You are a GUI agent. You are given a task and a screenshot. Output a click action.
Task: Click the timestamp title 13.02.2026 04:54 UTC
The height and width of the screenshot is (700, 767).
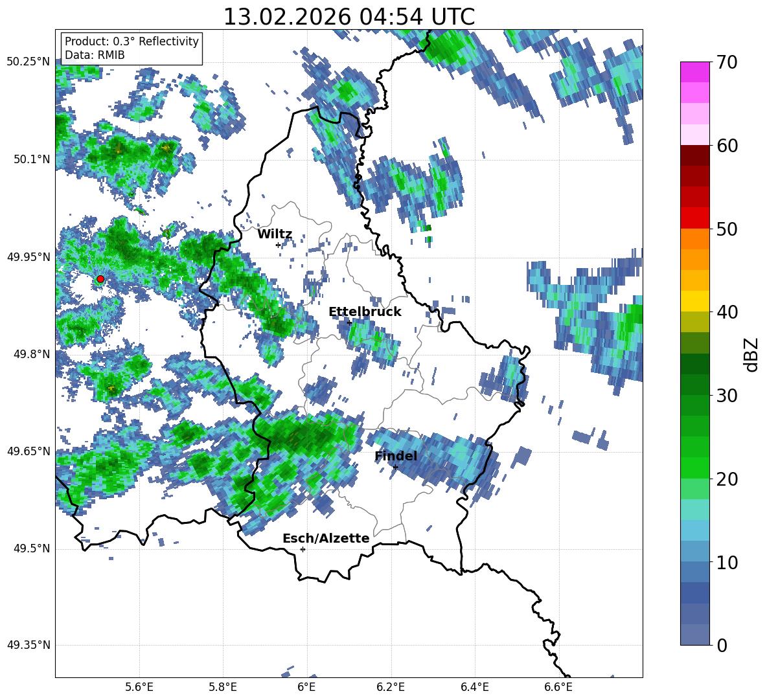(x=349, y=17)
